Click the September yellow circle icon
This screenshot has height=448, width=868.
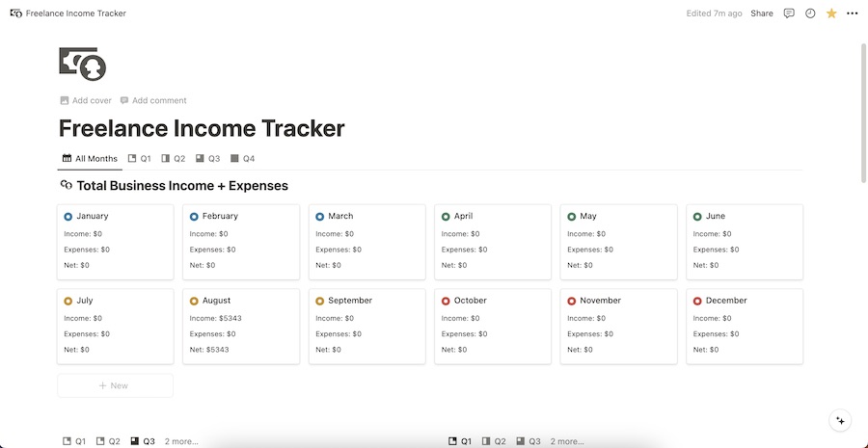(x=319, y=301)
